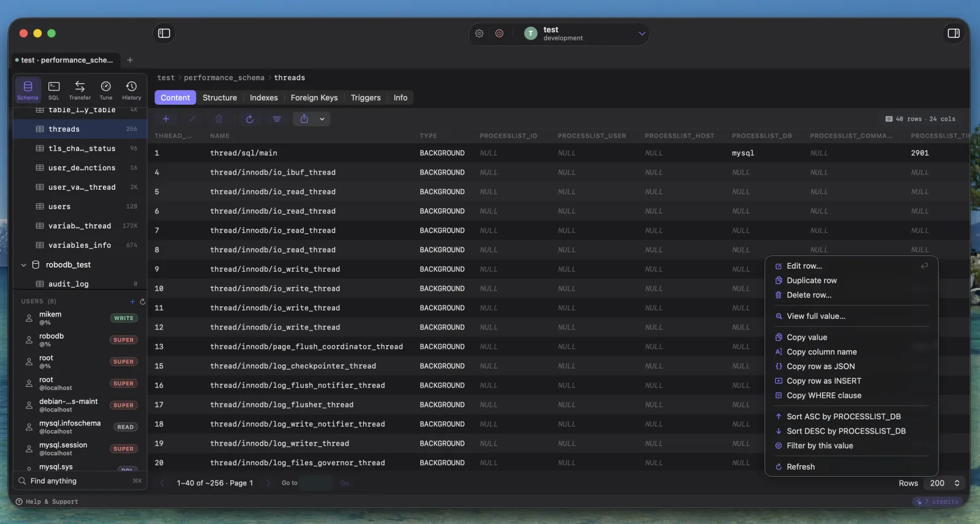Select Copy value menu item

[851, 337]
